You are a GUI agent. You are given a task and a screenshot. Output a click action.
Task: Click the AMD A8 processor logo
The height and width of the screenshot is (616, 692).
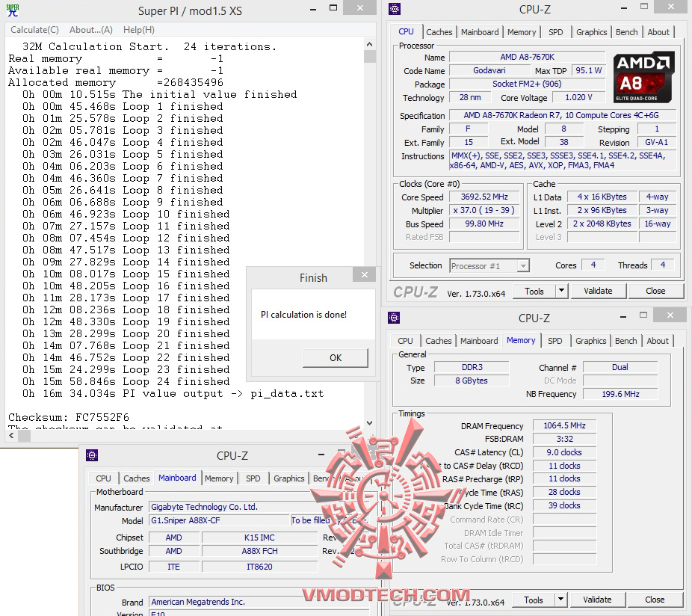644,77
